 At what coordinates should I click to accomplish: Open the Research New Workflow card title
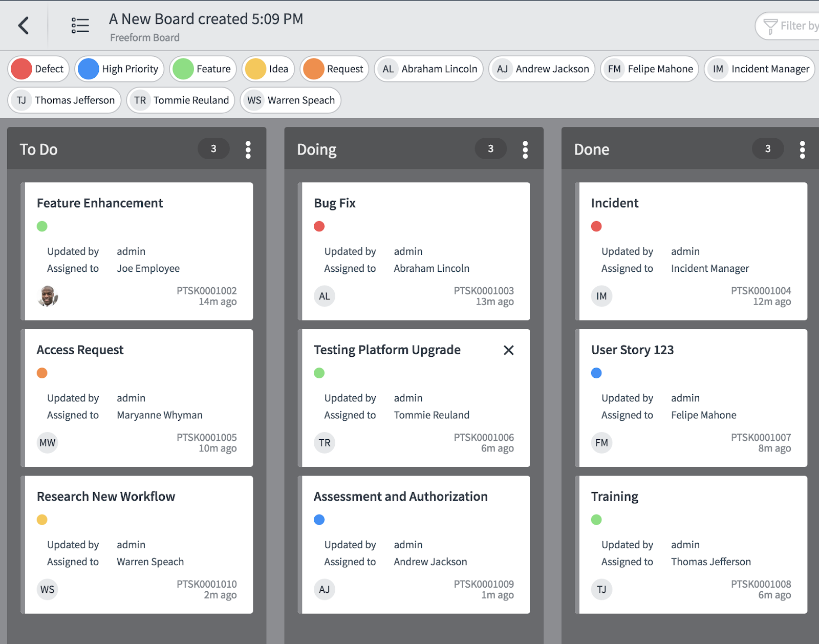[x=106, y=497]
